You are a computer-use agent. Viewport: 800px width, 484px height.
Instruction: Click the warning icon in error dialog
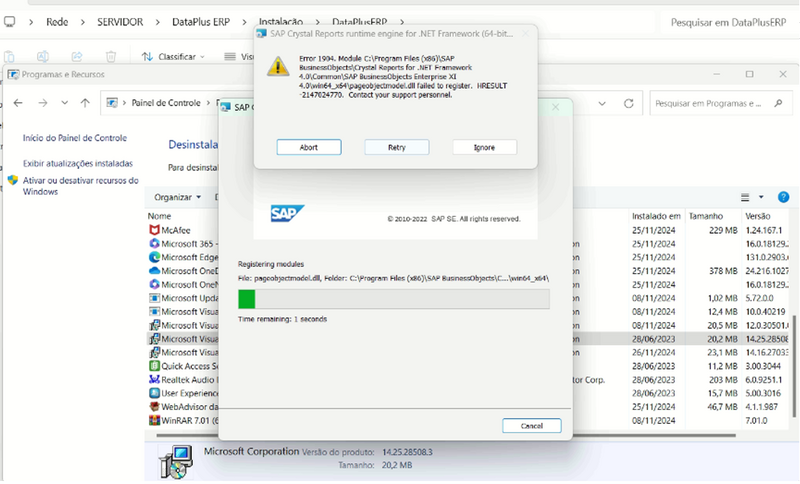pyautogui.click(x=278, y=66)
